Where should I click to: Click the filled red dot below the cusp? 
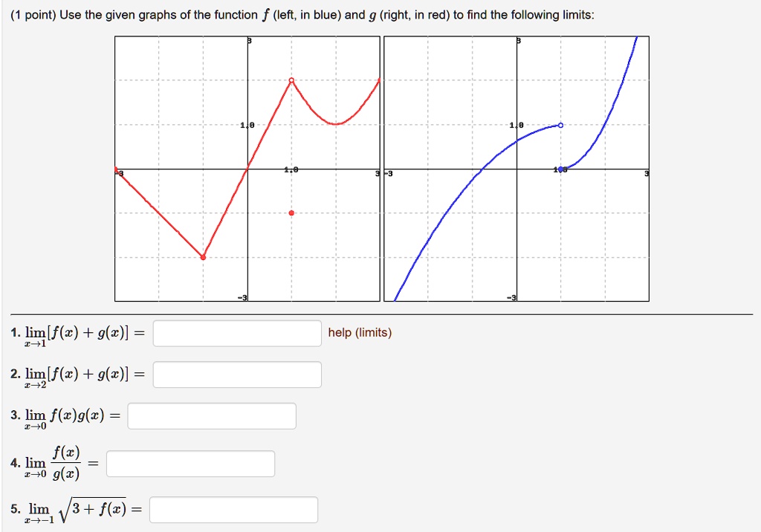click(x=291, y=212)
